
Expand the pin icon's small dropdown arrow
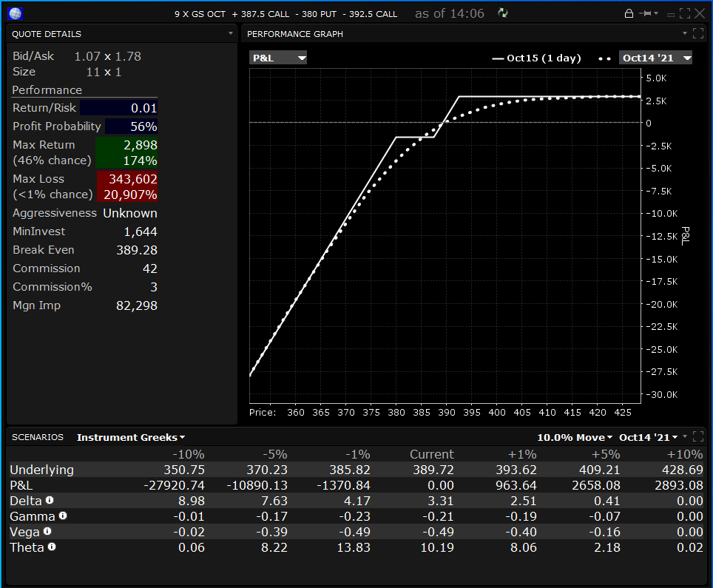[x=656, y=13]
